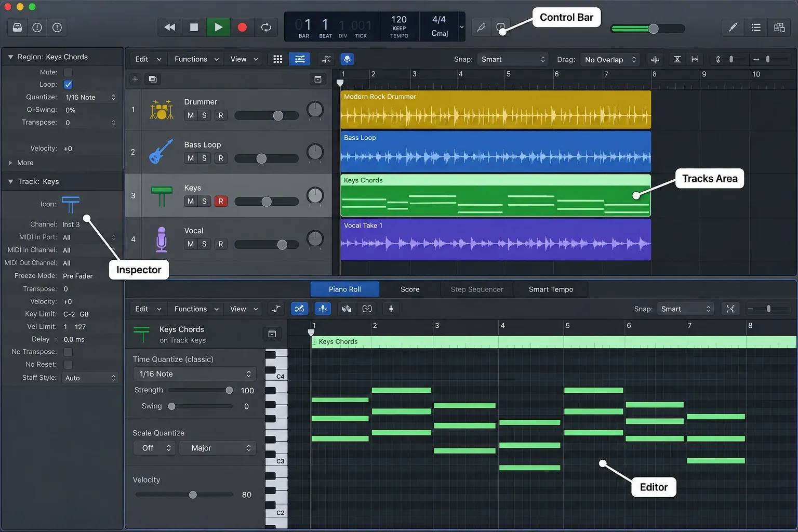Click the Bass Loop guitar icon

(x=162, y=152)
